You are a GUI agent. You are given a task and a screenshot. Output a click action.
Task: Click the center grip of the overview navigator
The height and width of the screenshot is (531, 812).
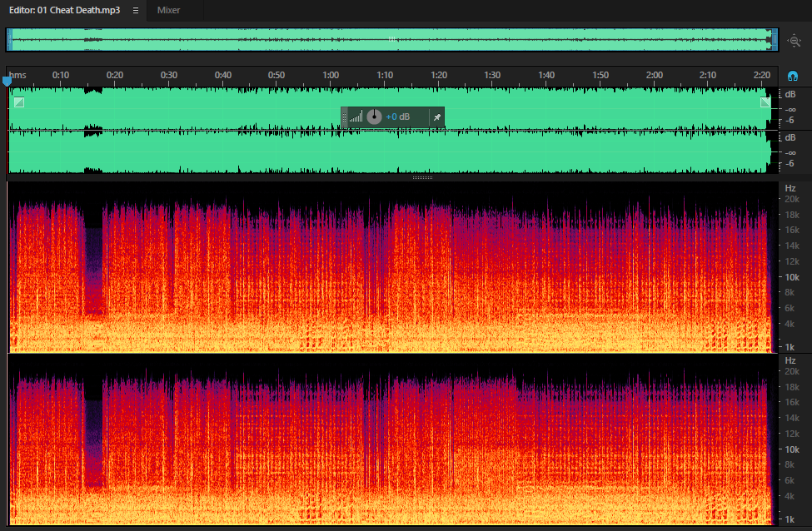click(x=392, y=39)
